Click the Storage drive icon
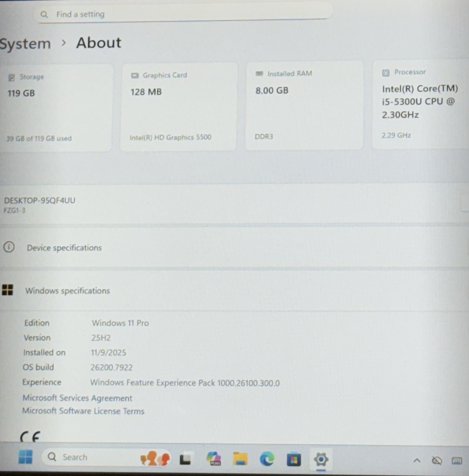 tap(11, 78)
